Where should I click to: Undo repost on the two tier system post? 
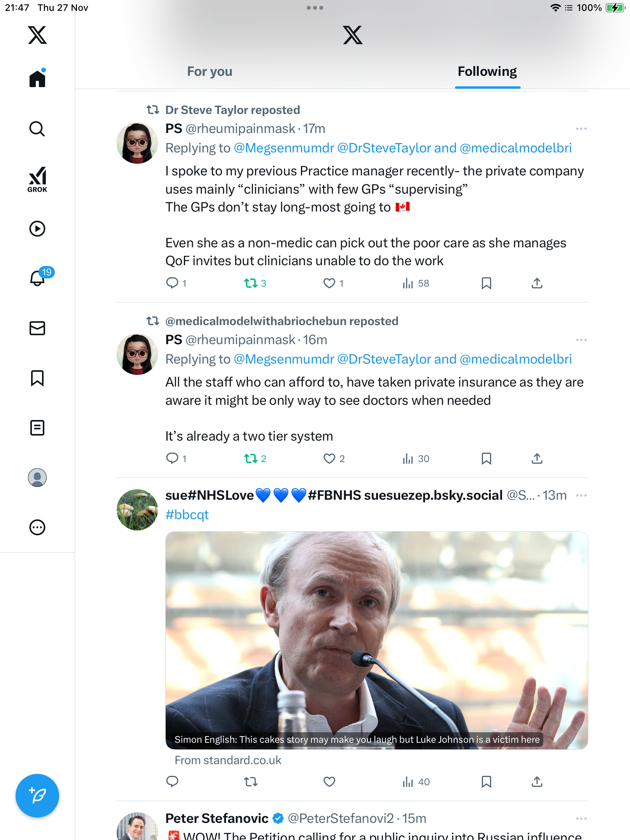251,459
